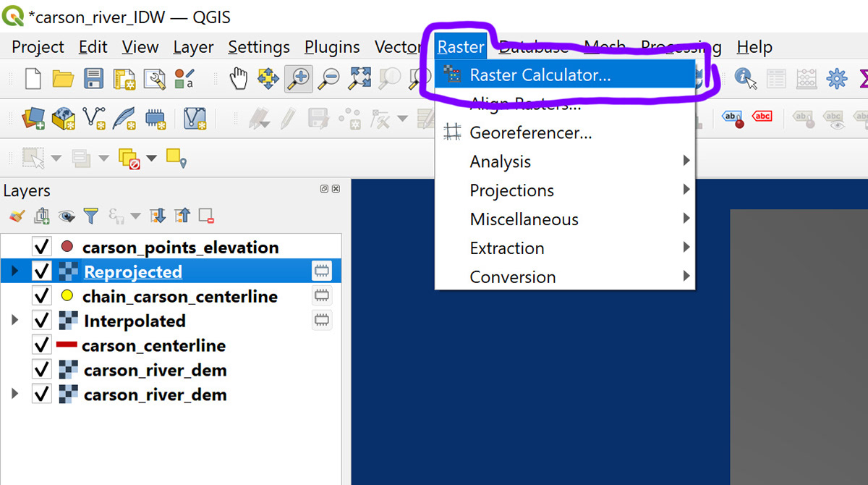Image resolution: width=868 pixels, height=485 pixels.
Task: Open Projections submenu
Action: (565, 190)
